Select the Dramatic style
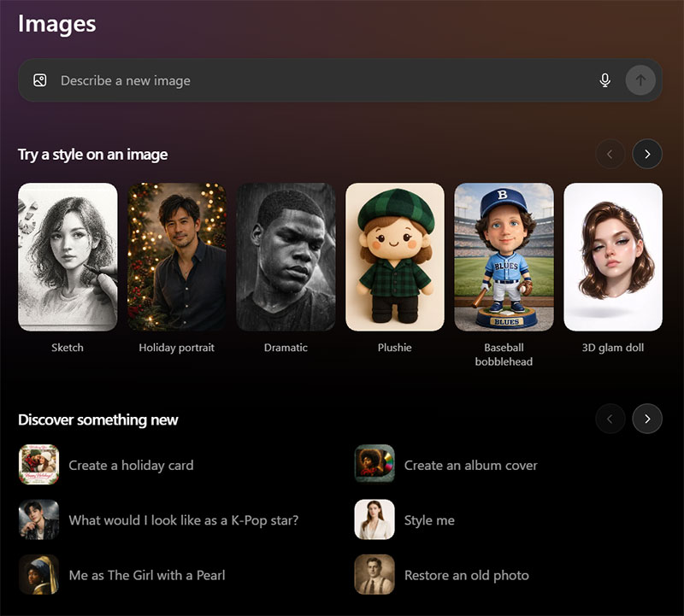This screenshot has width=684, height=616. coord(286,256)
